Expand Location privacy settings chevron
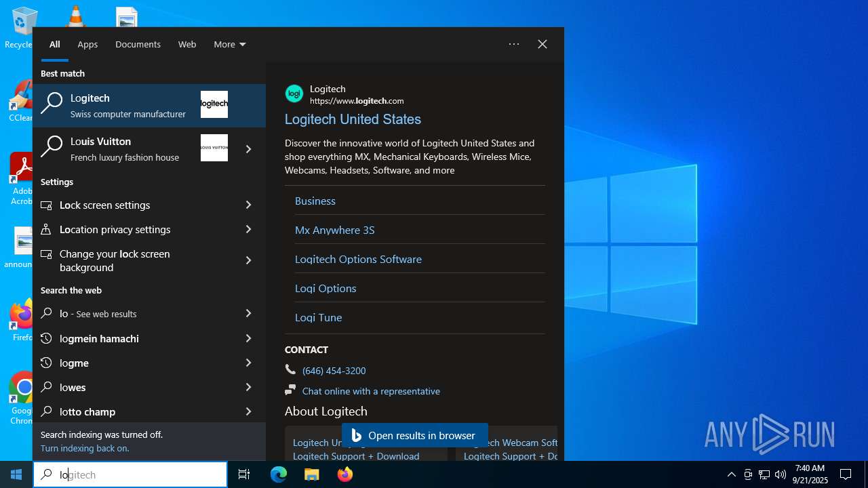Screen dimensions: 868x488 [x=248, y=229]
